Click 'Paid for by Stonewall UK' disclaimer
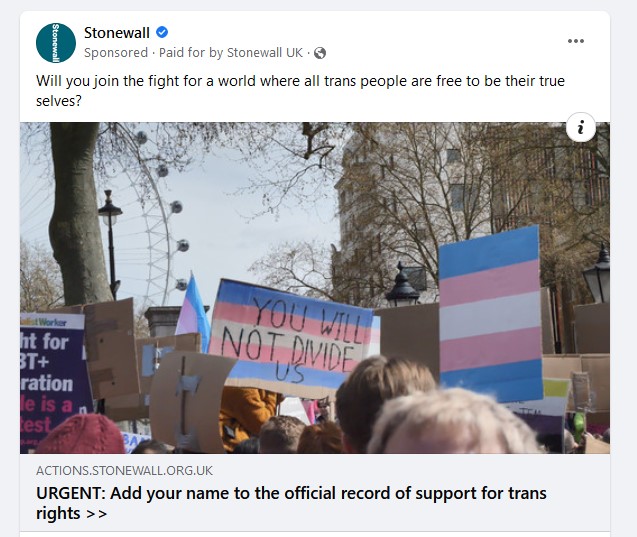This screenshot has width=637, height=537. [231, 53]
